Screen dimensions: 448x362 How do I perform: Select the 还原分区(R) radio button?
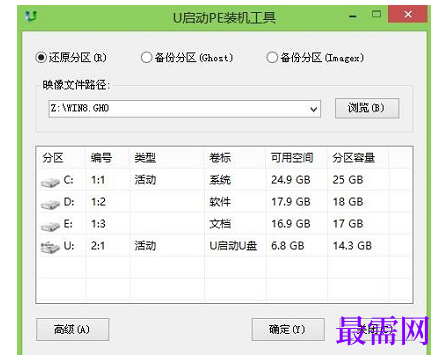pos(41,58)
